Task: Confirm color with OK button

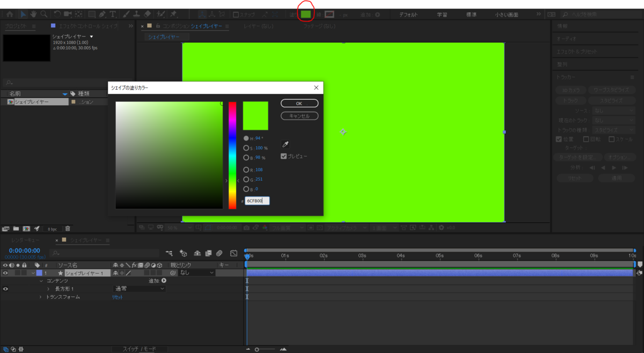Action: point(299,103)
